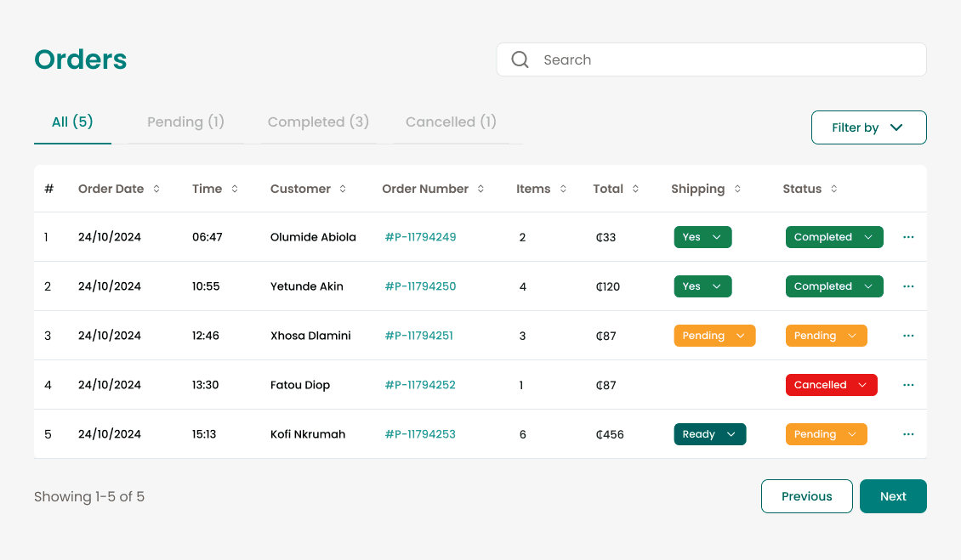Open Ready shipping dropdown for Kofi Nkrumah

710,434
